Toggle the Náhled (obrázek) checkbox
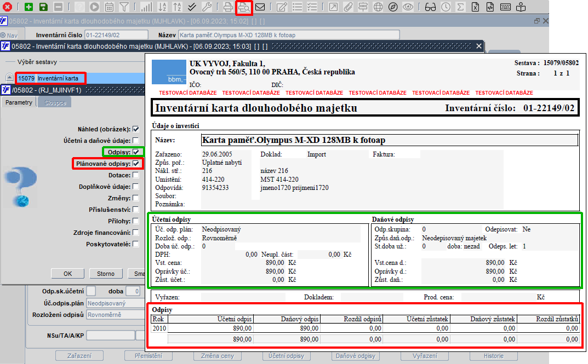This screenshot has width=588, height=364. point(135,129)
